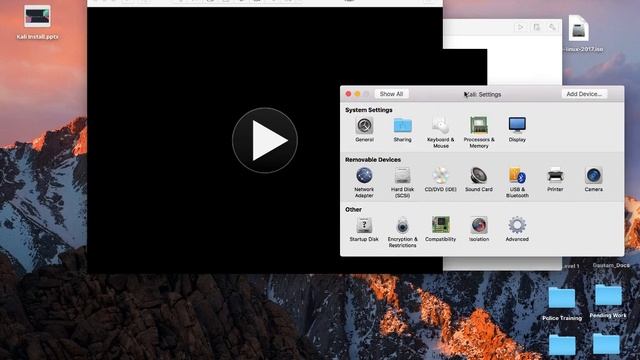Open Printer settings

pyautogui.click(x=555, y=180)
